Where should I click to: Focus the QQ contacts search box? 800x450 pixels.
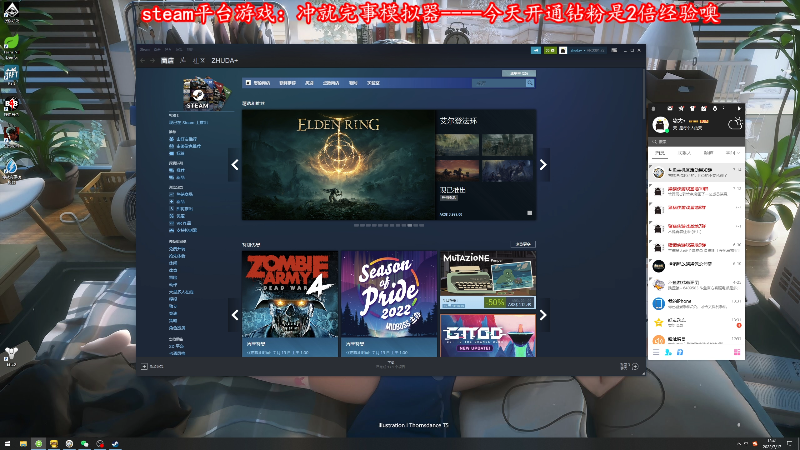(x=696, y=141)
